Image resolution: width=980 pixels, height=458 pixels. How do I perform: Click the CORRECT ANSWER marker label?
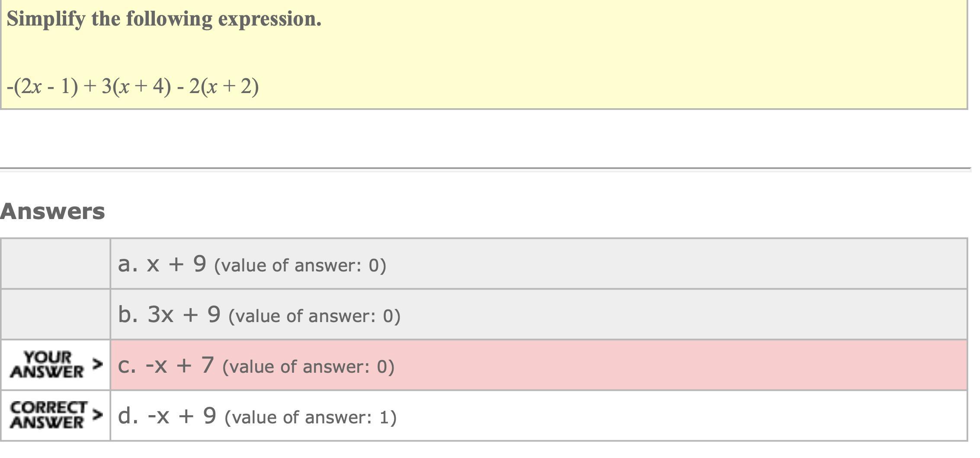(48, 415)
